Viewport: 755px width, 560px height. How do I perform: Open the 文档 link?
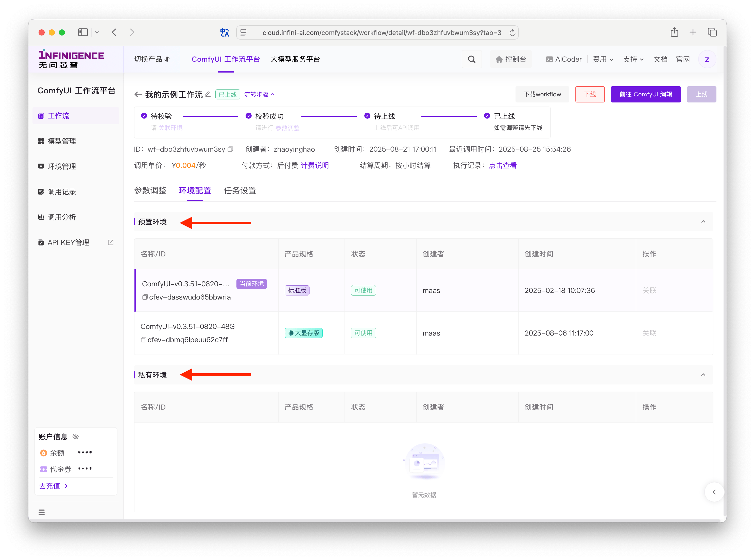coord(660,59)
